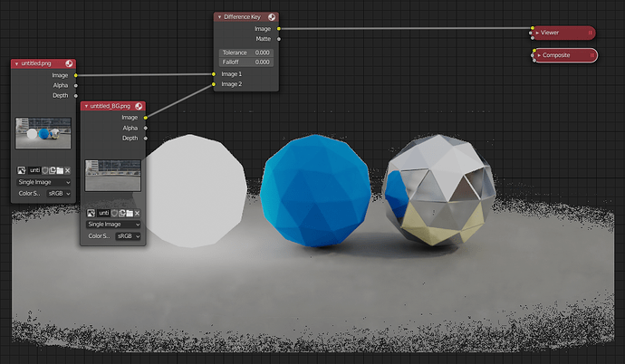Toggle fake user shield in untitled_BG.png node

pyautogui.click(x=114, y=213)
